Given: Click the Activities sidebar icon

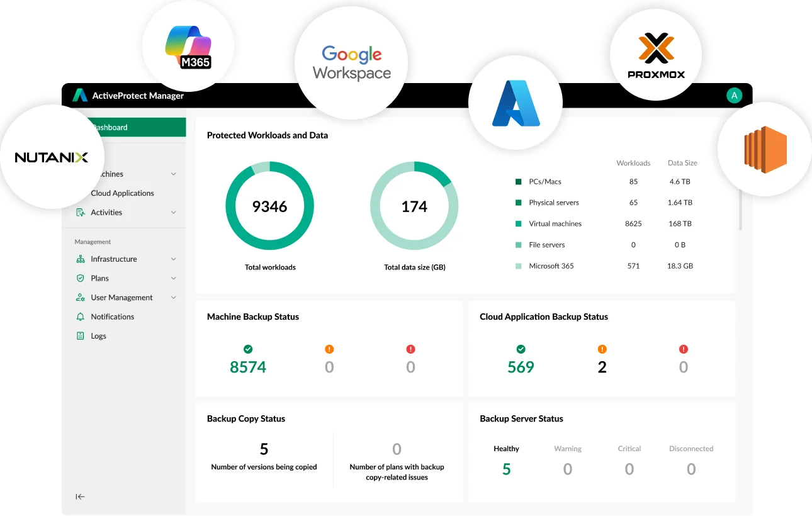Looking at the screenshot, I should [80, 213].
